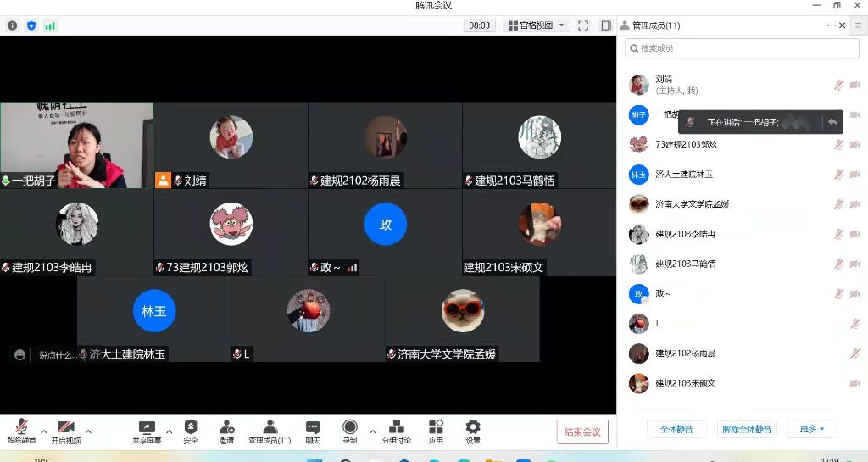Viewport: 868px width, 462px height.
Task: Open the 管理成员(11) toolbar item
Action: tap(270, 430)
